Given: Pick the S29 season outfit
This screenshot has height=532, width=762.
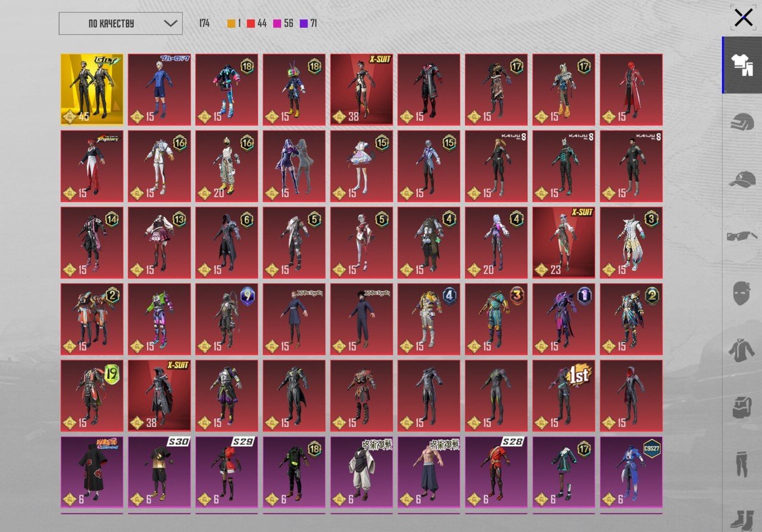Looking at the screenshot, I should tap(226, 472).
